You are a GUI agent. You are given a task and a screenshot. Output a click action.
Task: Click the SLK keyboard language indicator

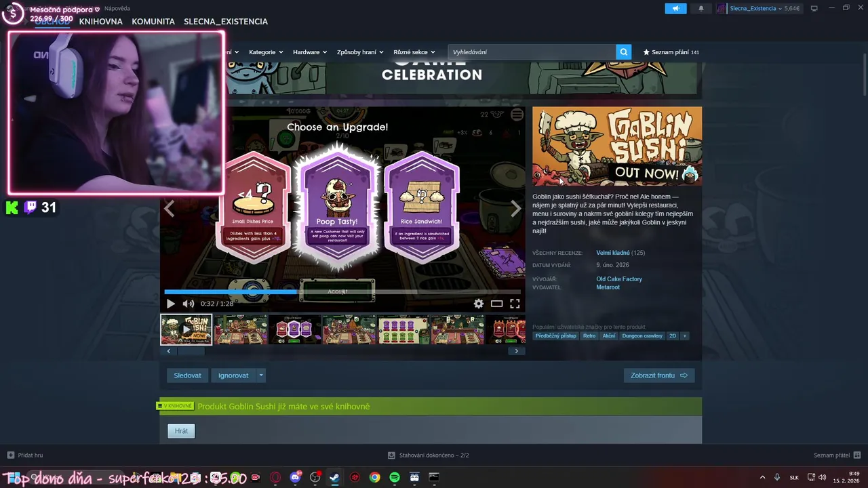click(x=794, y=478)
